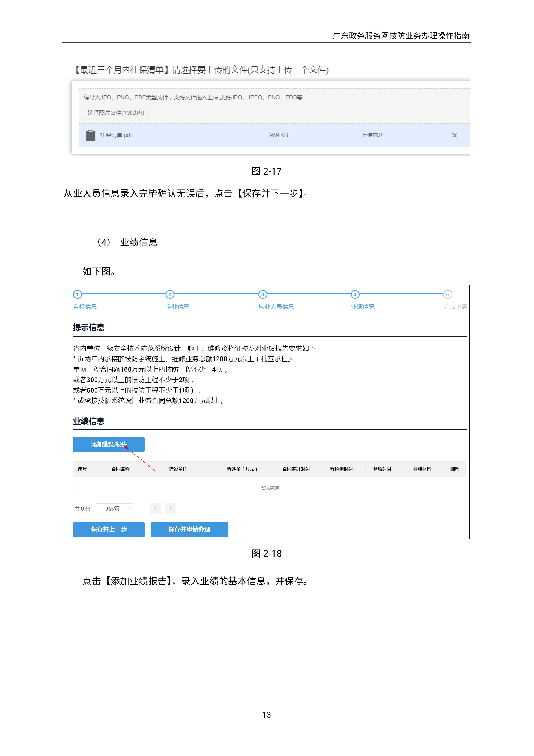
Task: Remove uploaded 社保清单.pdf with the X icon
Action: tap(454, 135)
